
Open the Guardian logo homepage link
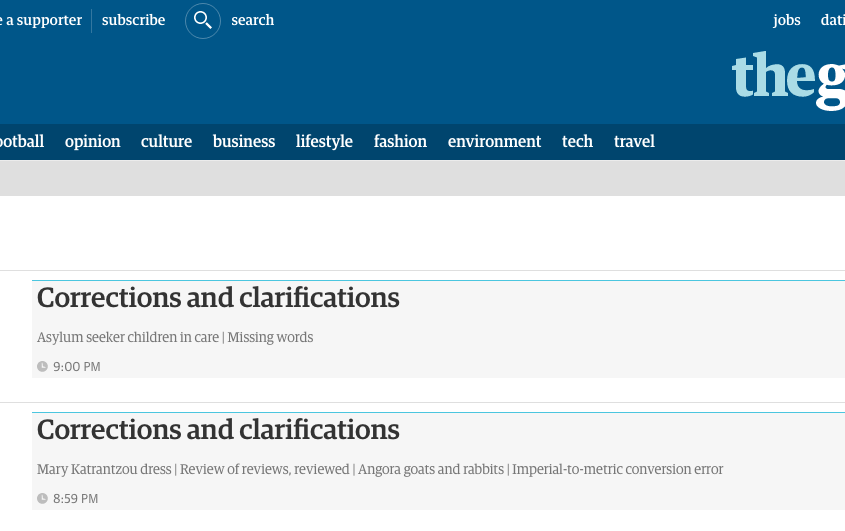788,80
